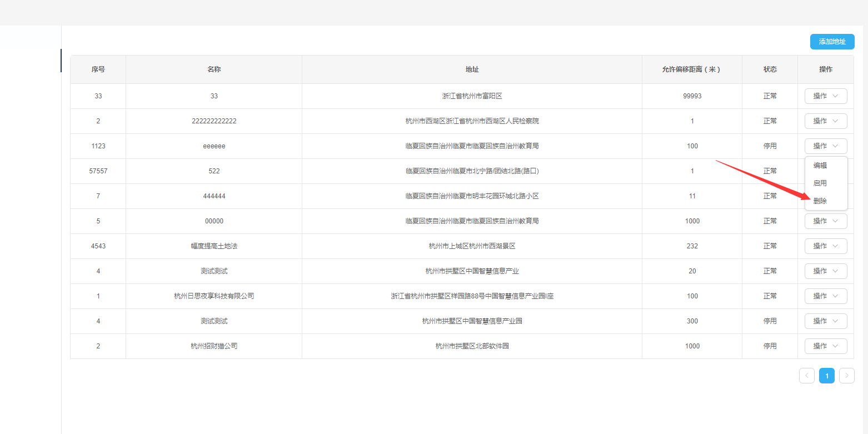
Task: Click the 状态 column header
Action: (x=770, y=69)
